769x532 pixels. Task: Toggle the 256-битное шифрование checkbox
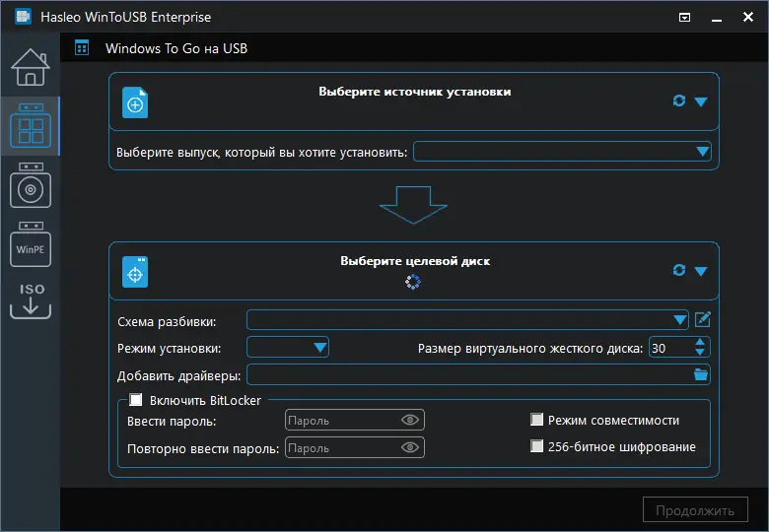(x=537, y=445)
